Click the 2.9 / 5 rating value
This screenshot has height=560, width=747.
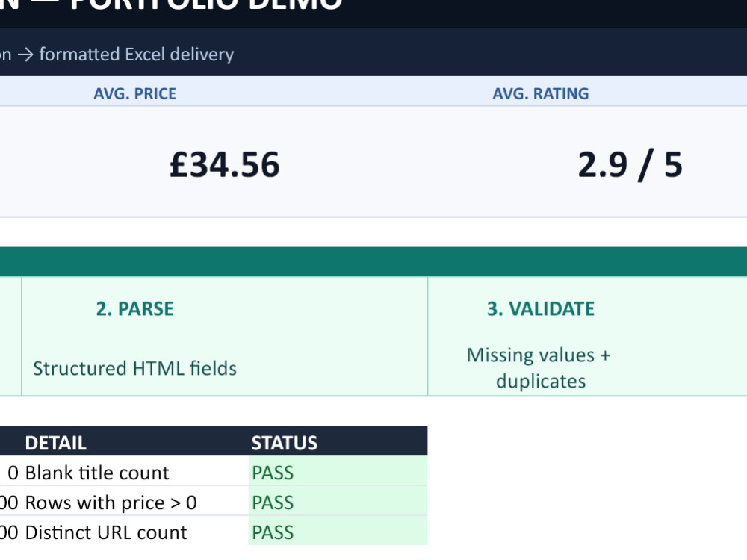point(630,165)
